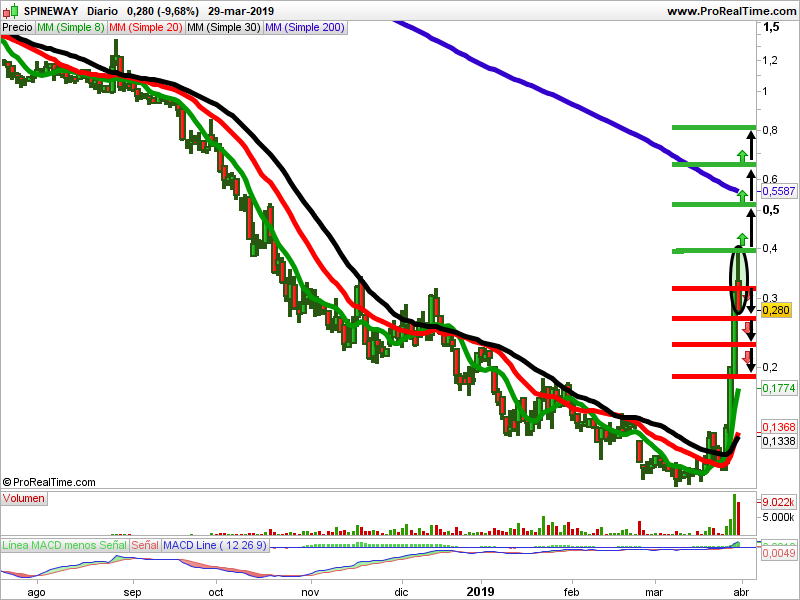Click the ago month label

click(x=36, y=592)
